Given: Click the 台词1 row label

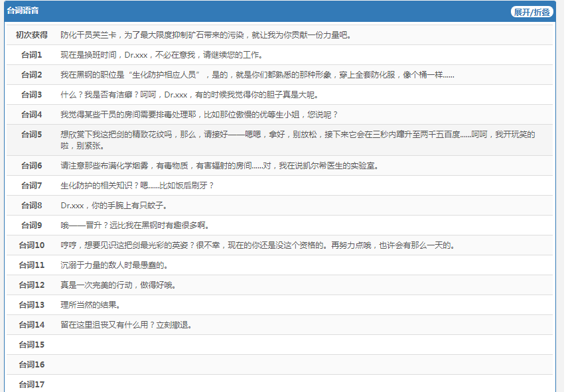Looking at the screenshot, I should 32,55.
